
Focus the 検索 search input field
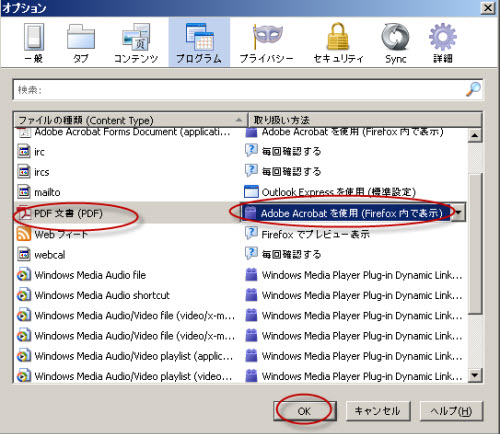coord(240,89)
